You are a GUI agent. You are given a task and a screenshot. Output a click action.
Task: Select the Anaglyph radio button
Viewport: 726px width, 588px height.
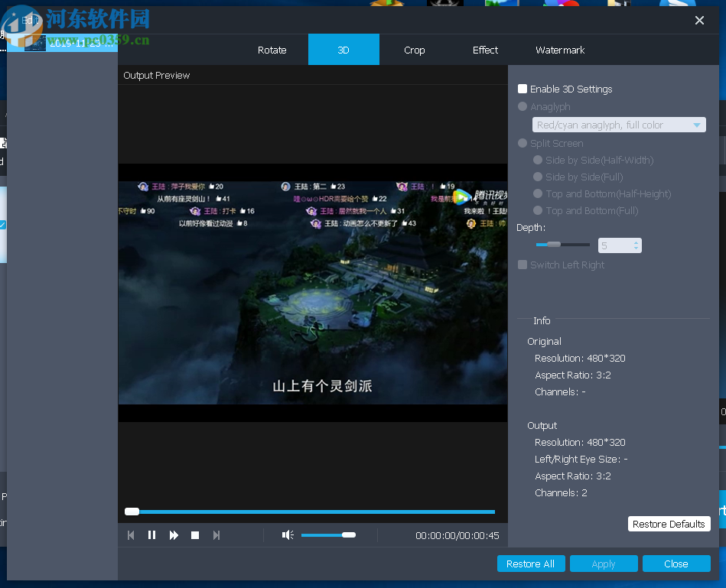[x=523, y=106]
